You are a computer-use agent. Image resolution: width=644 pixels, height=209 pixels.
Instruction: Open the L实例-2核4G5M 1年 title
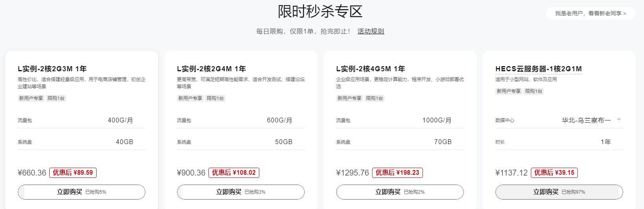pos(370,69)
